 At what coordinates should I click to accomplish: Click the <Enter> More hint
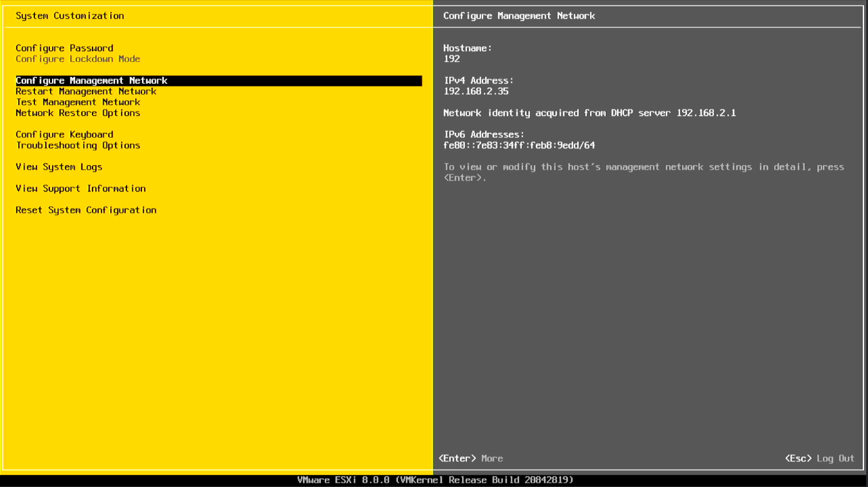(x=471, y=459)
